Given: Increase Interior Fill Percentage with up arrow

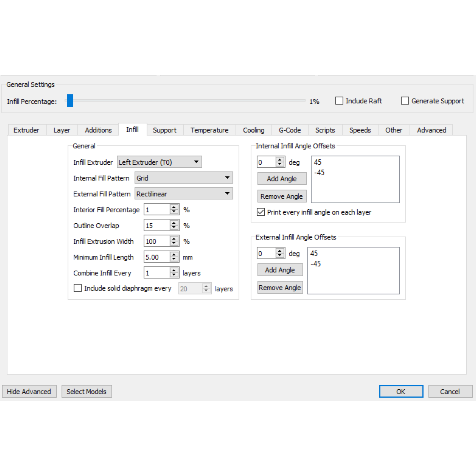Looking at the screenshot, I should click(174, 207).
